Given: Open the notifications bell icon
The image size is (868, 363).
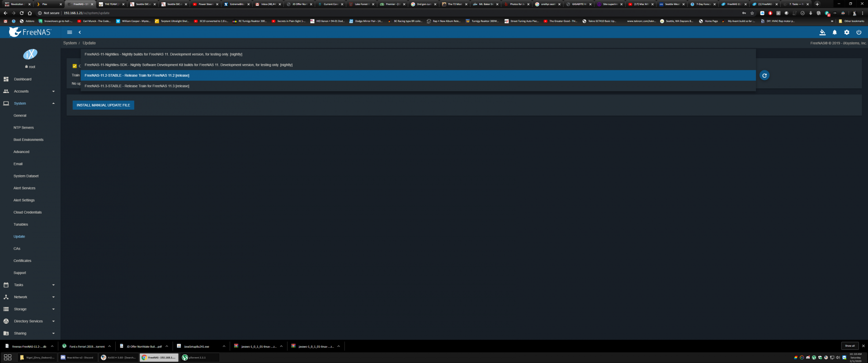Looking at the screenshot, I should click(835, 32).
